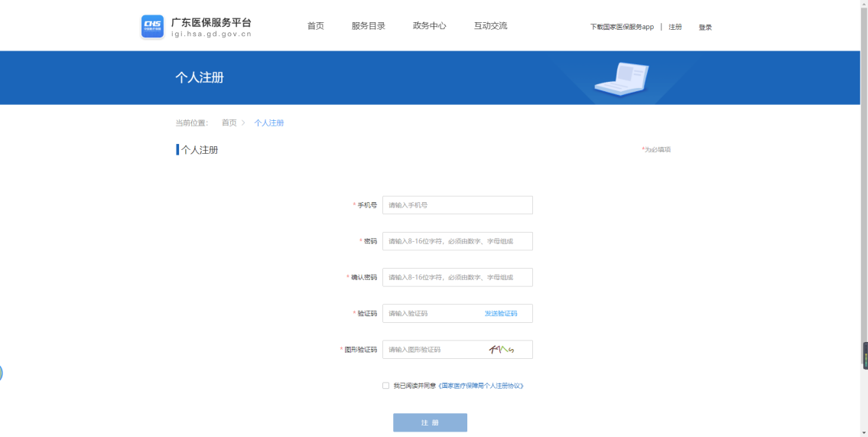This screenshot has width=868, height=437.
Task: Open the dark floating widget at right edge
Action: coord(865,356)
